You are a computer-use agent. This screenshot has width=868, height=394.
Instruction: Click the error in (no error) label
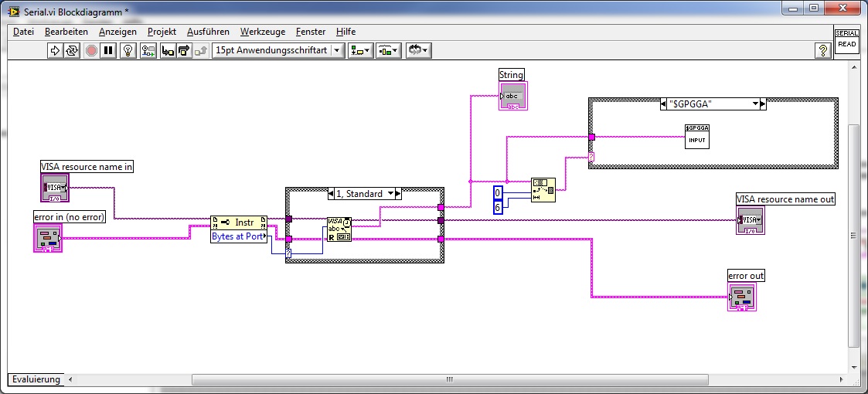[70, 217]
